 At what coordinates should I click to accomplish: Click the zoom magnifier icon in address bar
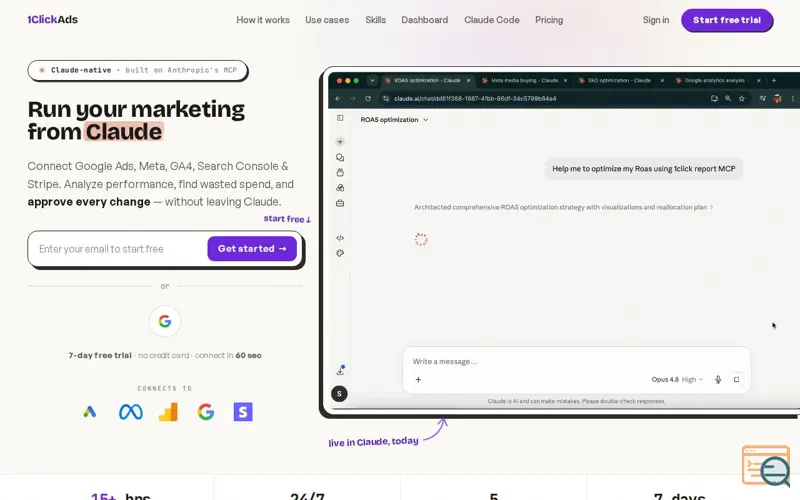[728, 98]
